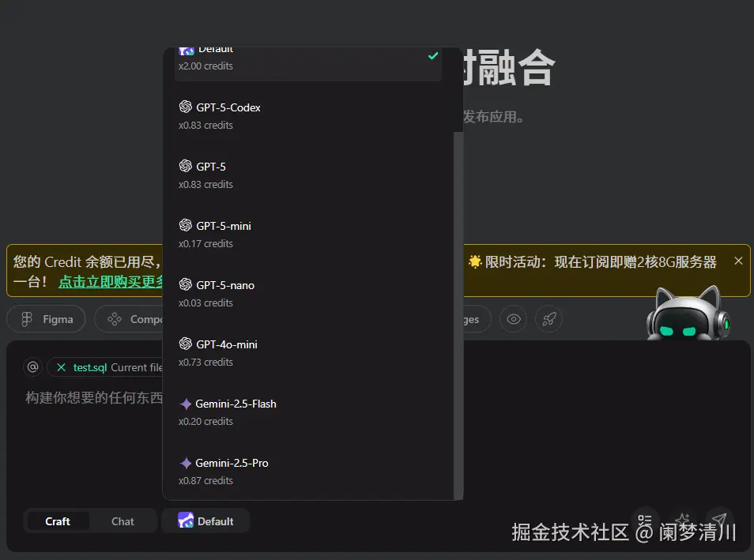Click the task checklist icon
This screenshot has width=754, height=560.
point(645,520)
